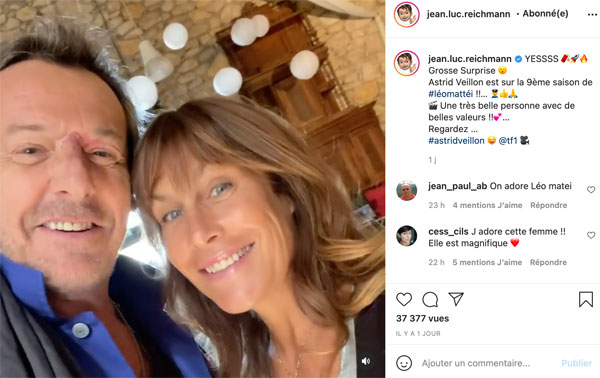Open the three-dots more options menu
The image size is (600, 378).
[x=592, y=15]
